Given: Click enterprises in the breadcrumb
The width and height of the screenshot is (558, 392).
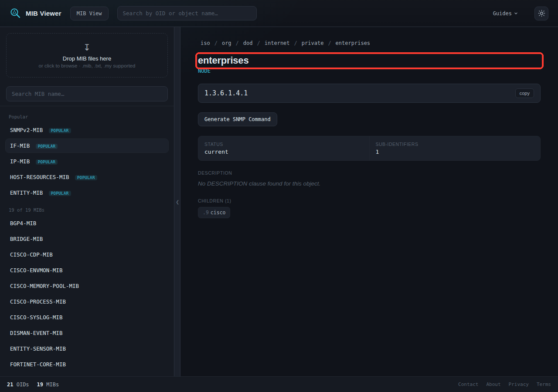Looking at the screenshot, I should tap(353, 43).
